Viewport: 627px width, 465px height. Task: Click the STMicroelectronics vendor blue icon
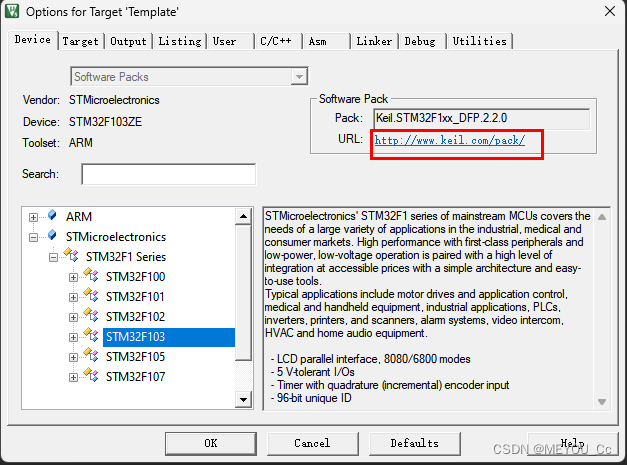pyautogui.click(x=52, y=235)
